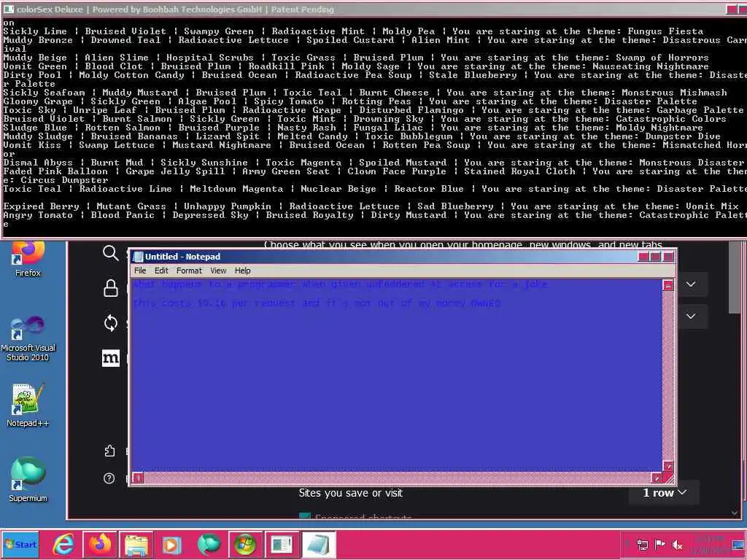747x560 pixels.
Task: Open Notepad's Format menu
Action: (189, 271)
